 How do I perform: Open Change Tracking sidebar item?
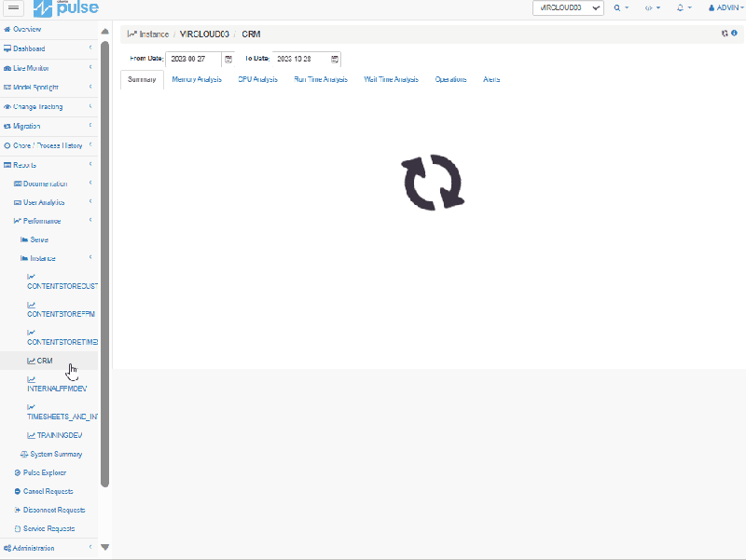[37, 107]
